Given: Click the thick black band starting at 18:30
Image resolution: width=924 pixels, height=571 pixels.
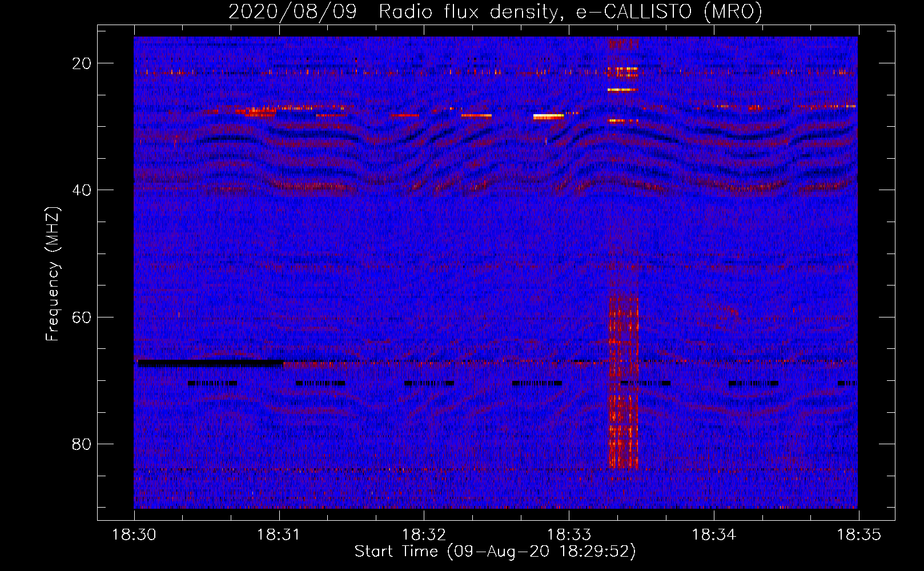Looking at the screenshot, I should click(210, 363).
